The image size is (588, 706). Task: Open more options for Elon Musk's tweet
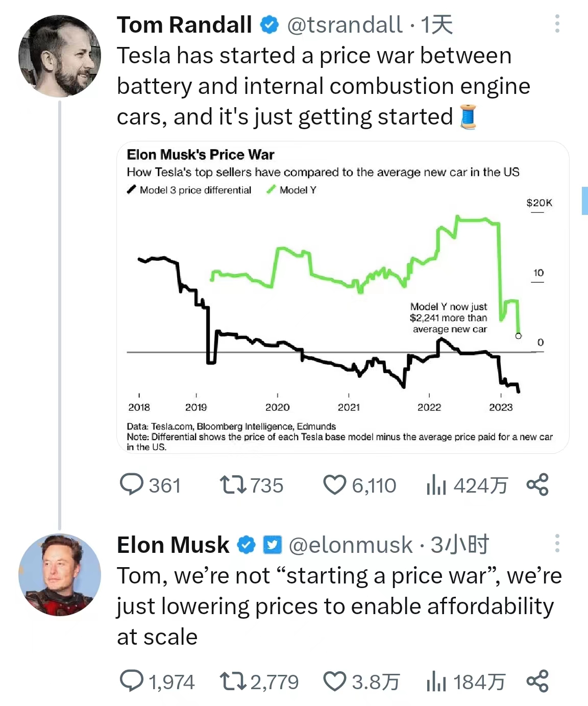tap(557, 543)
